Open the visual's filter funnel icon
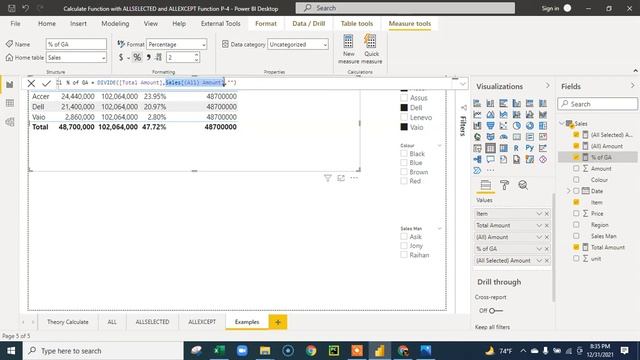Viewport: 640px width, 360px height. pos(327,178)
